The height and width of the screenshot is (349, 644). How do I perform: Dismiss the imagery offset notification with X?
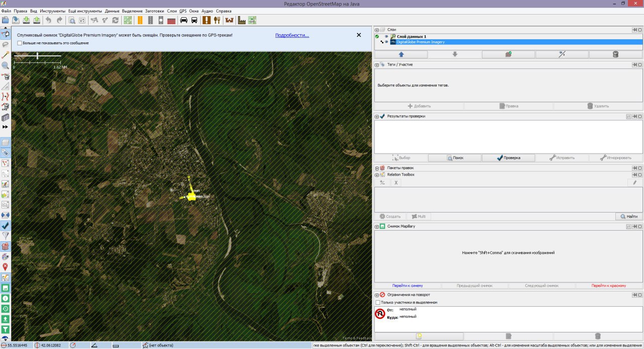point(359,35)
